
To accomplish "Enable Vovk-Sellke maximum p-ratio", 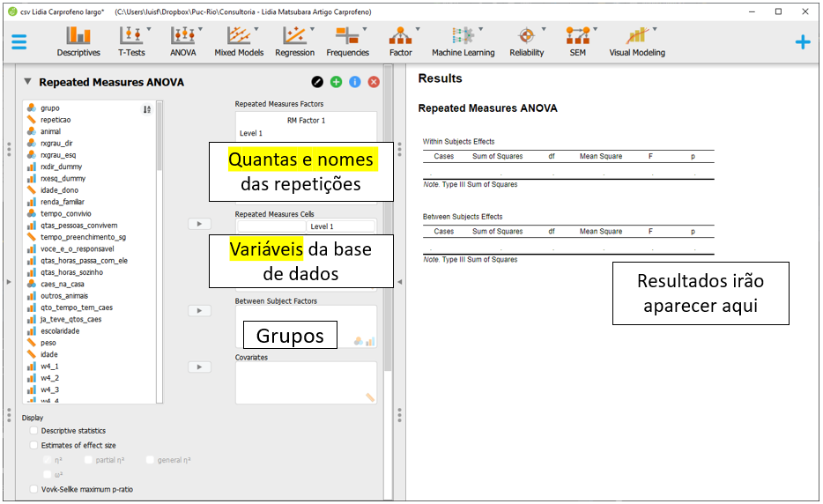I will [x=34, y=489].
